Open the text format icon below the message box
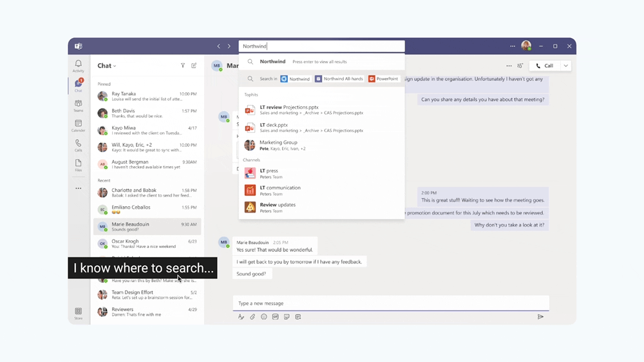644x362 pixels. pos(241,317)
